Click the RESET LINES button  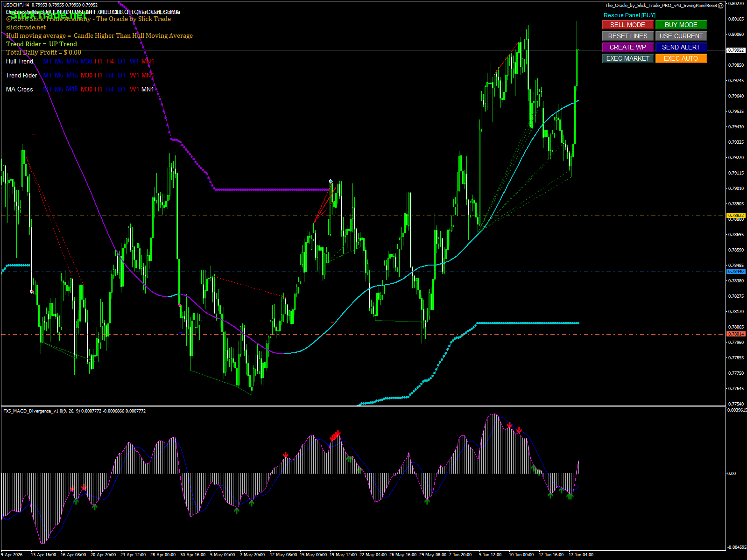627,36
